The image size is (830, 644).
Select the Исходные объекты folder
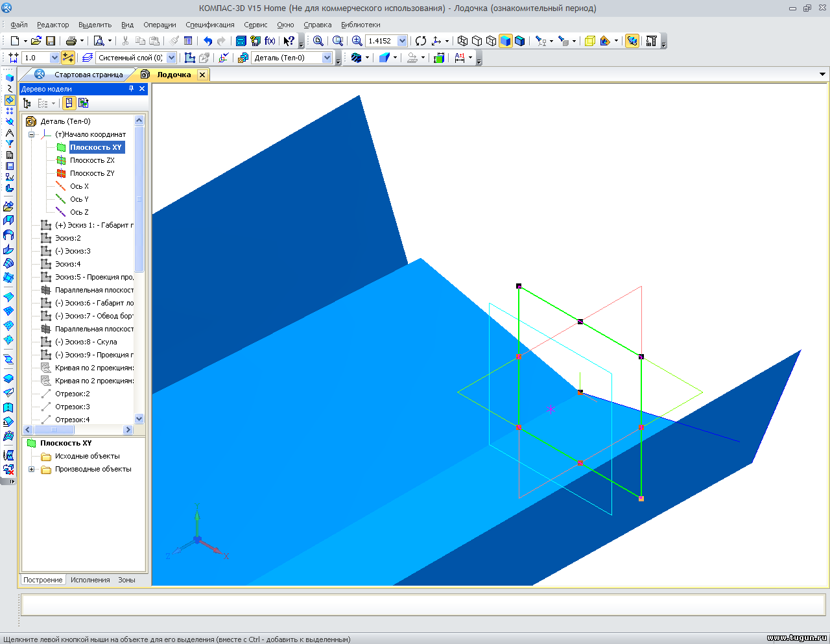click(87, 456)
